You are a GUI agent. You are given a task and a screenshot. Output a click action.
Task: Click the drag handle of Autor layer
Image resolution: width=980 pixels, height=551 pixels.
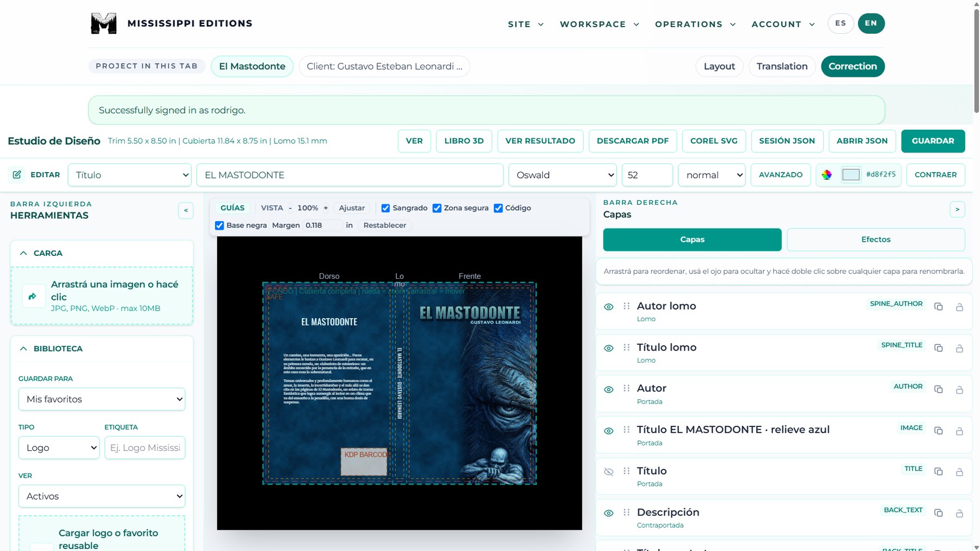point(627,388)
